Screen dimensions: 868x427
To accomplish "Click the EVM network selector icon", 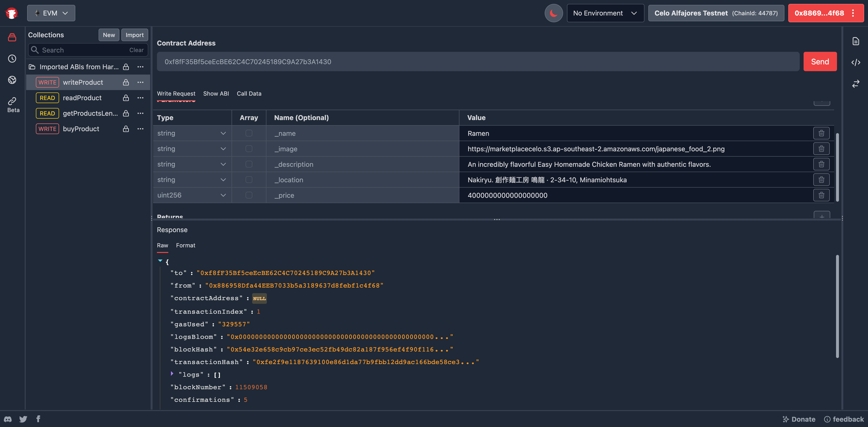I will tap(37, 12).
